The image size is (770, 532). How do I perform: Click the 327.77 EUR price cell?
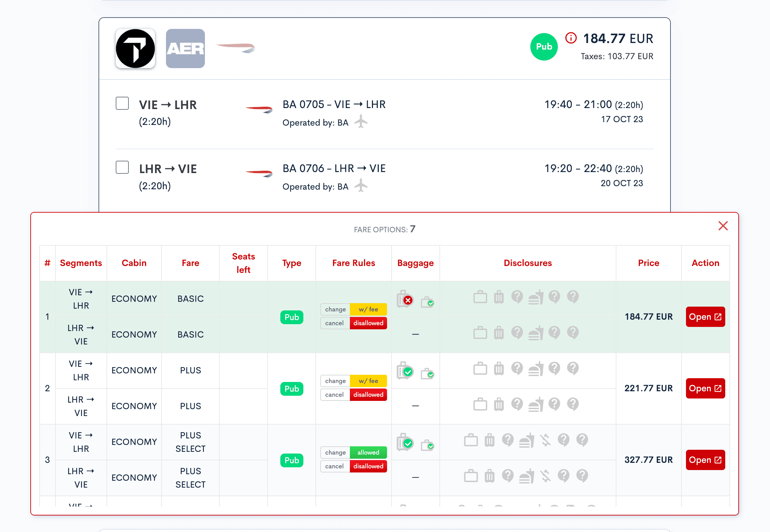click(x=648, y=460)
